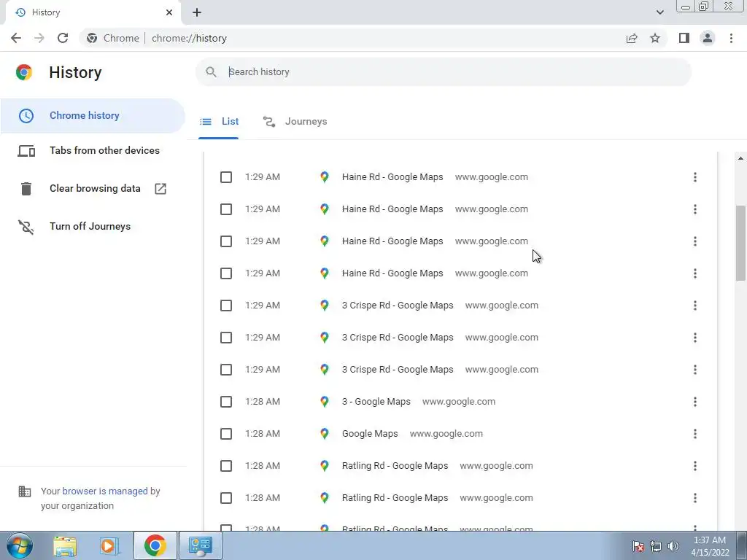Image resolution: width=747 pixels, height=560 pixels.
Task: Open the first '3 Crispe Rd - Google Maps' link
Action: pyautogui.click(x=398, y=306)
